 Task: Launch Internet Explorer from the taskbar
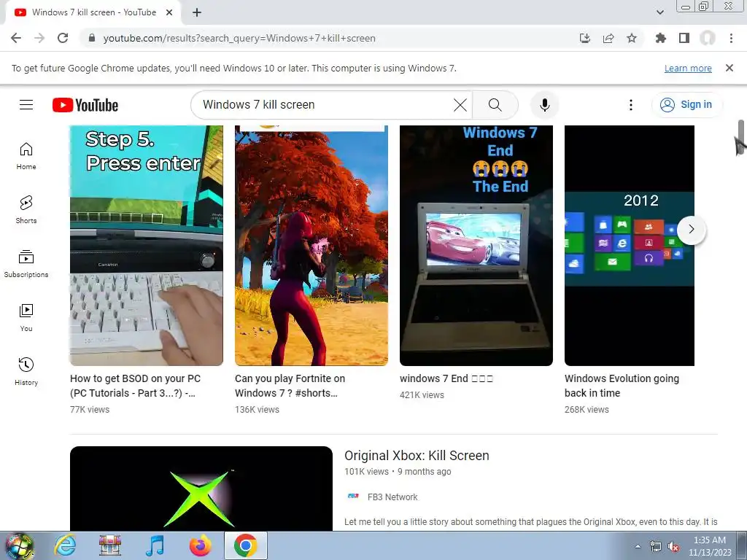pos(65,546)
